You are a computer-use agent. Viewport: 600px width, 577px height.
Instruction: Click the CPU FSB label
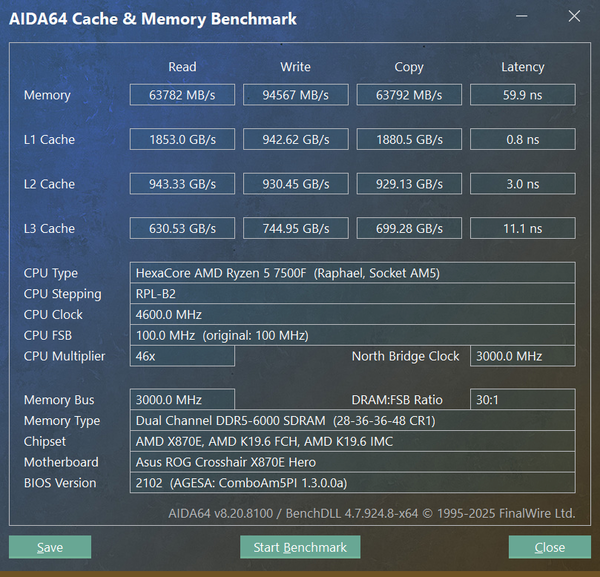(48, 335)
